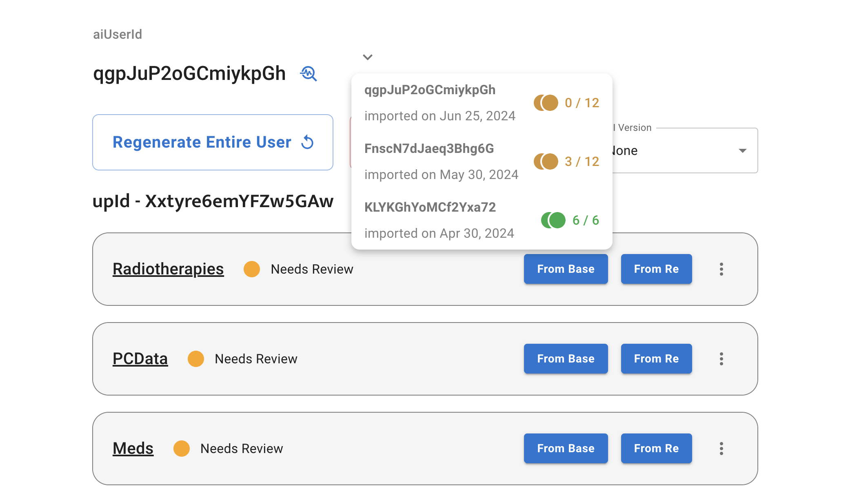The height and width of the screenshot is (504, 848).
Task: Click Regenerate Entire User button
Action: point(213,142)
